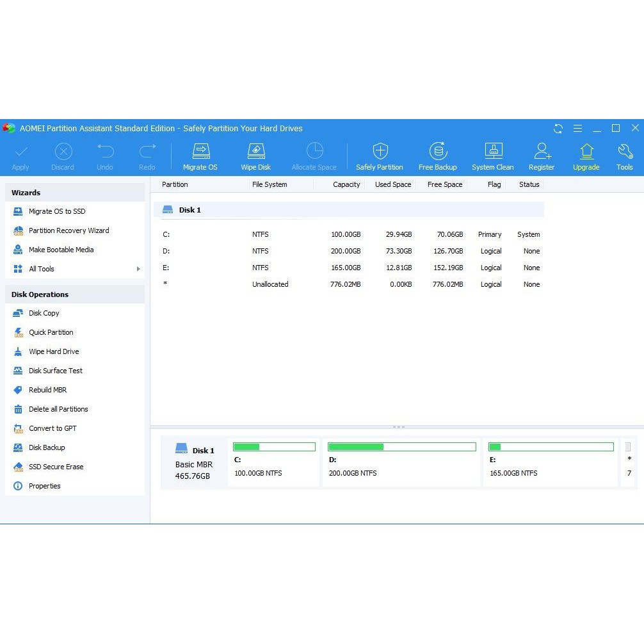Viewport: 644px width, 644px height.
Task: Open the Free Backup tool
Action: [x=438, y=155]
